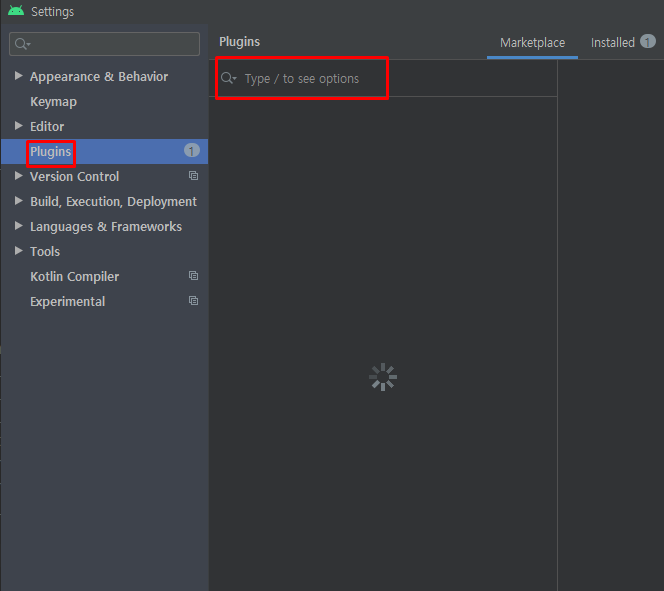Image resolution: width=664 pixels, height=591 pixels.
Task: Expand Build, Execution, Deployment arrow
Action: pos(18,201)
